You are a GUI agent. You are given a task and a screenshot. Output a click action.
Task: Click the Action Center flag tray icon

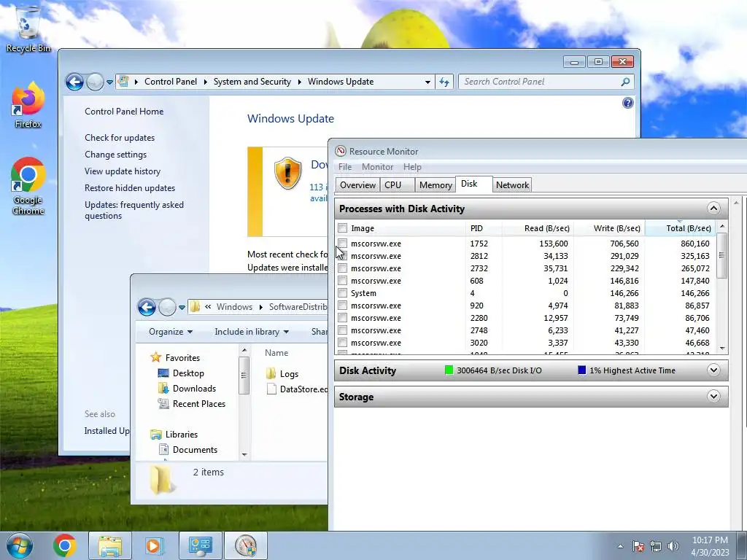tap(638, 546)
